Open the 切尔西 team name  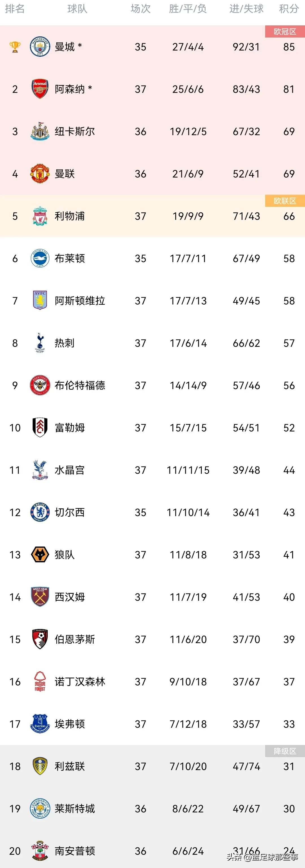[x=70, y=512]
